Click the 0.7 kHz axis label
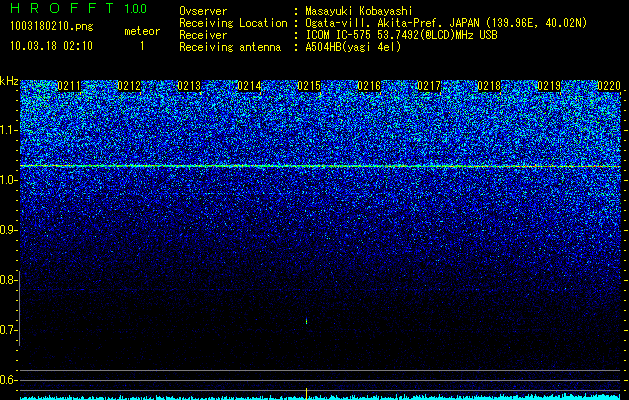Image resolution: width=629 pixels, height=400 pixels. coord(8,330)
